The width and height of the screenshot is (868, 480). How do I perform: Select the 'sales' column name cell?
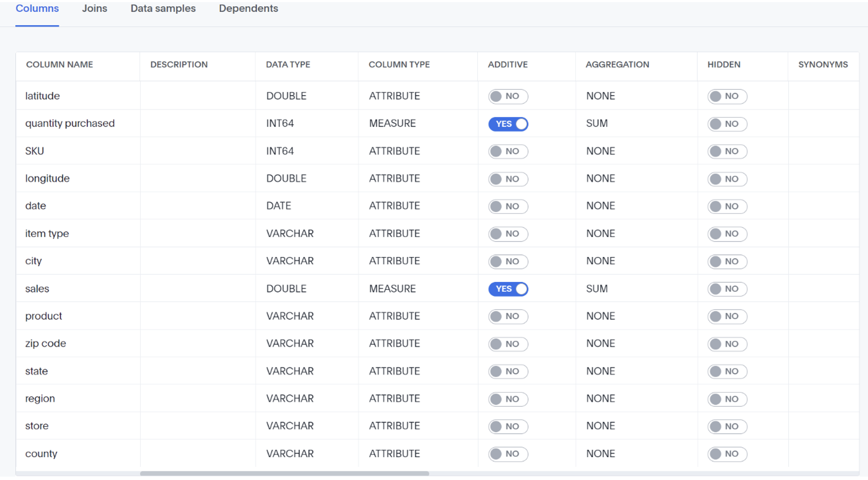point(37,289)
